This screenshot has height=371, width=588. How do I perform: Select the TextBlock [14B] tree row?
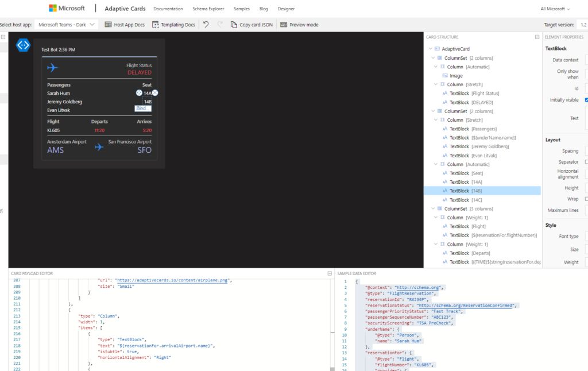click(x=482, y=191)
